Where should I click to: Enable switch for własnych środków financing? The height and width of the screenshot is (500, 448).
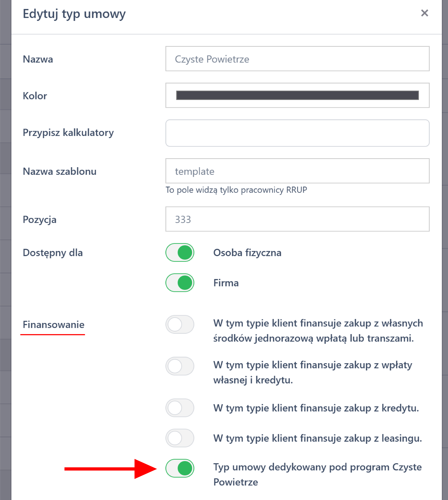tap(180, 324)
